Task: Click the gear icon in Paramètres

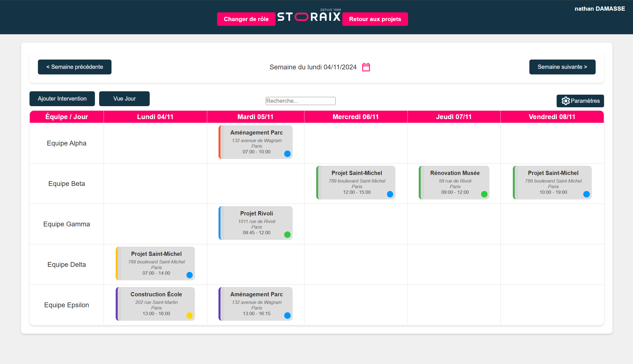Action: click(x=566, y=101)
